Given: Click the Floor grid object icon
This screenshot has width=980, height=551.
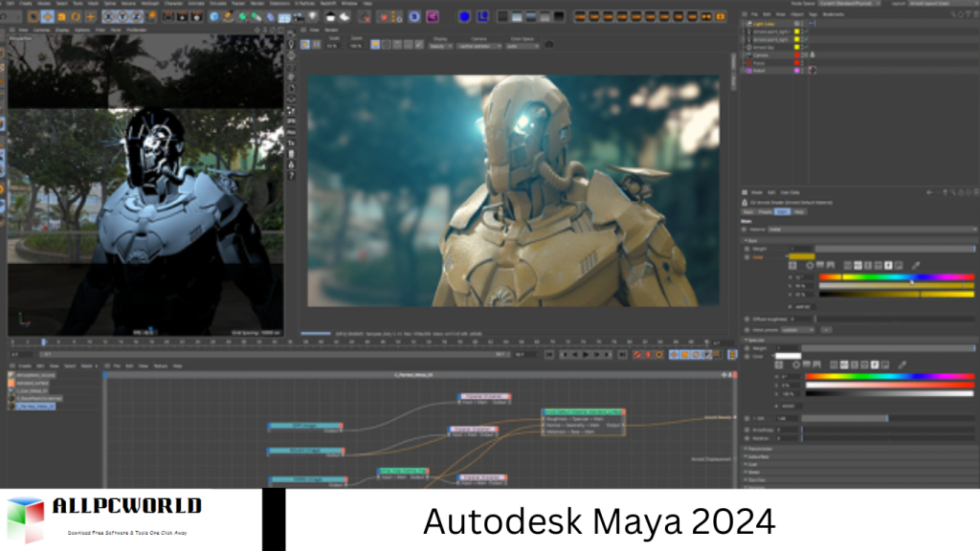Looking at the screenshot, I should click(x=284, y=17).
